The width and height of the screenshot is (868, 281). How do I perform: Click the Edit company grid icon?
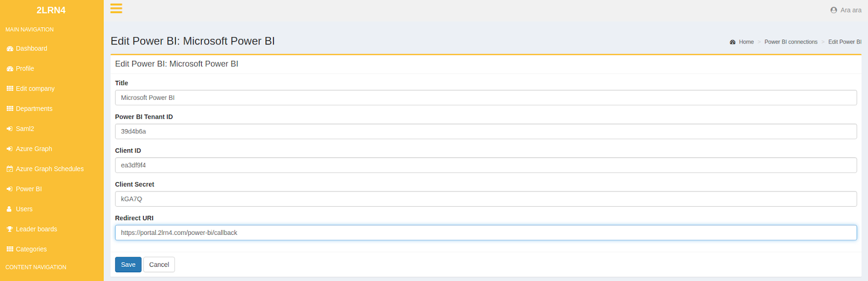pos(10,88)
